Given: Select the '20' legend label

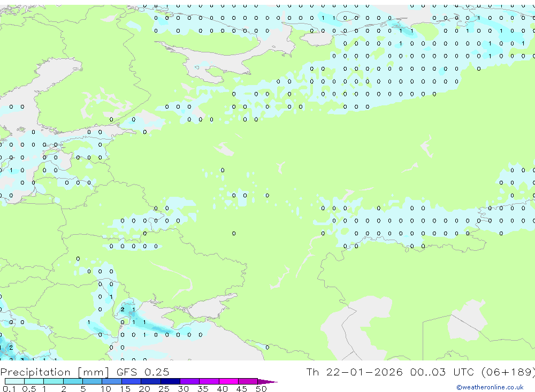Looking at the screenshot, I should (144, 389).
